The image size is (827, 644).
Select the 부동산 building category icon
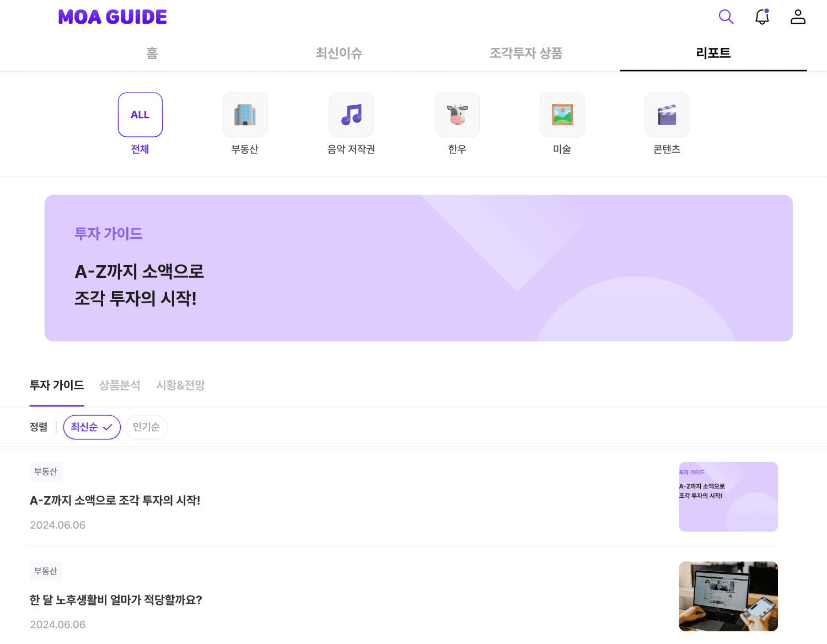245,115
